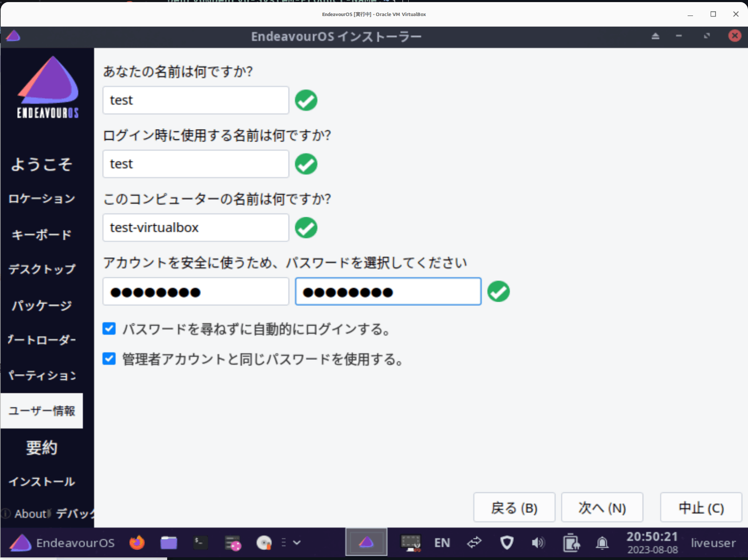Image resolution: width=748 pixels, height=560 pixels.
Task: Select the インストール step in sidebar
Action: pos(42,482)
